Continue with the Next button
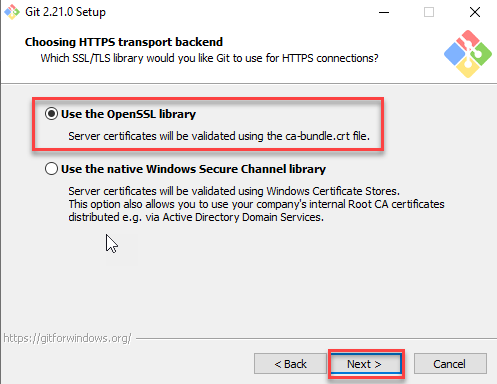 click(366, 364)
